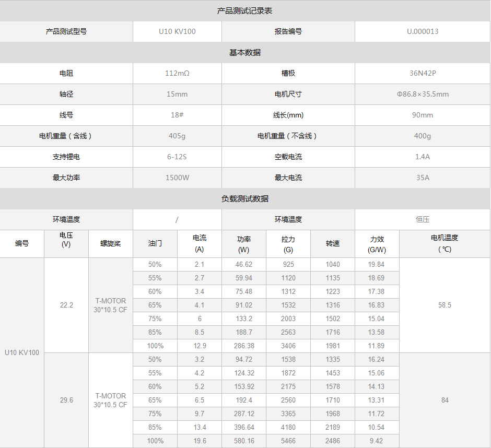The height and width of the screenshot is (448, 491).
Task: Select motor size Φ86.8×35.5mm cell
Action: pos(423,94)
